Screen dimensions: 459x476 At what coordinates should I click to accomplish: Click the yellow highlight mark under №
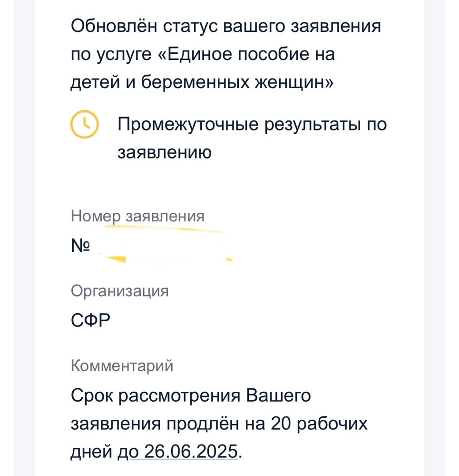(x=115, y=259)
